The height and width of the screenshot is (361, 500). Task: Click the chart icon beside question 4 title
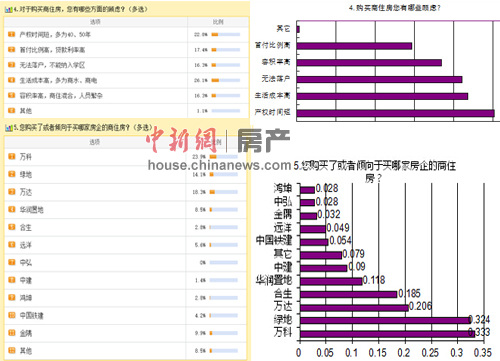pyautogui.click(x=9, y=10)
